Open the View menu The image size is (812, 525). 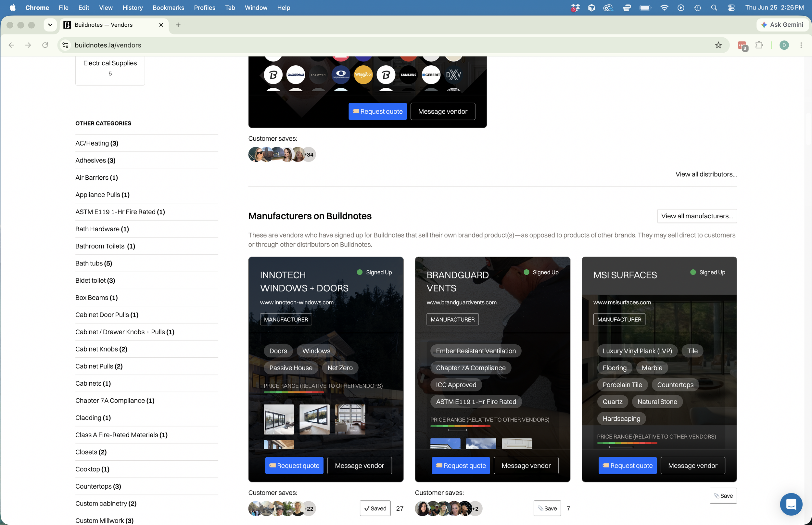click(106, 7)
